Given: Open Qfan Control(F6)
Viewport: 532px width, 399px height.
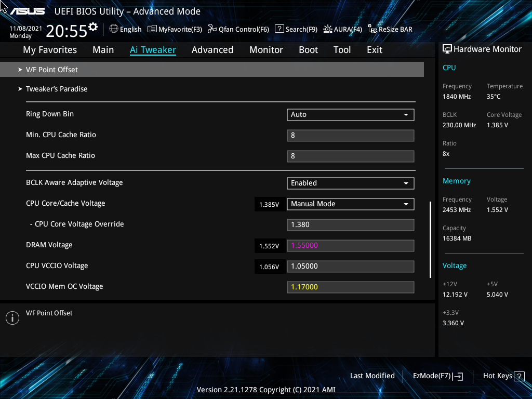Looking at the screenshot, I should click(238, 29).
